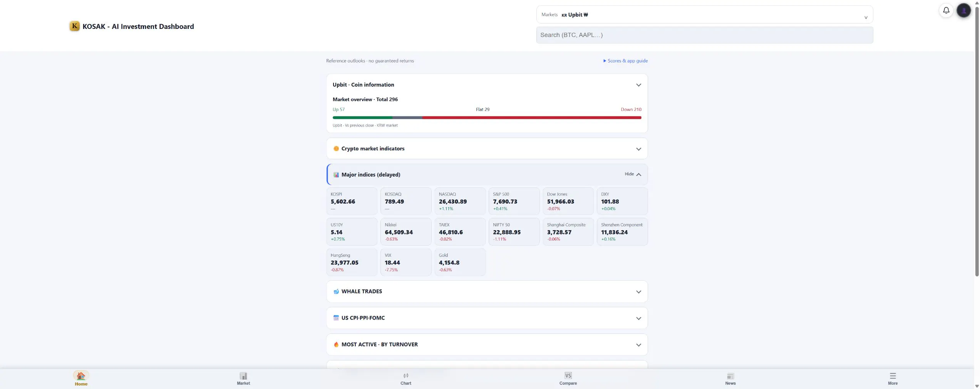Click the KOSAK gold K logo

point(74,26)
